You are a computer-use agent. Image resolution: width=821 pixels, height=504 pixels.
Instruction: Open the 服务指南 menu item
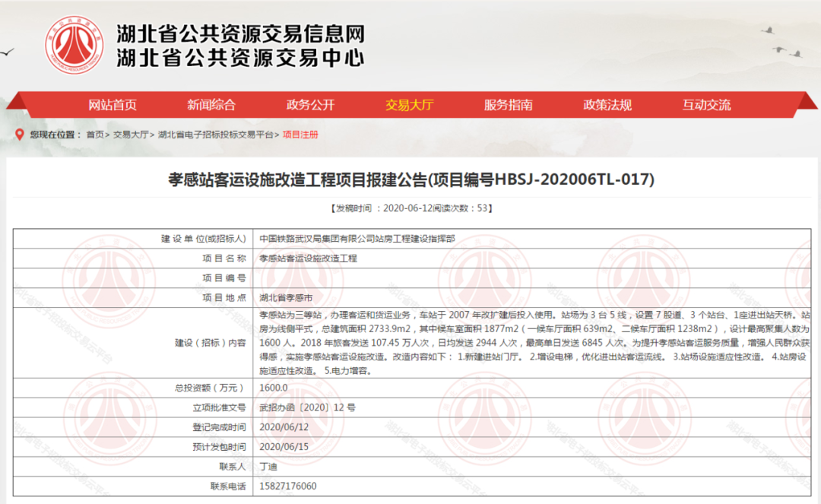[x=508, y=105]
